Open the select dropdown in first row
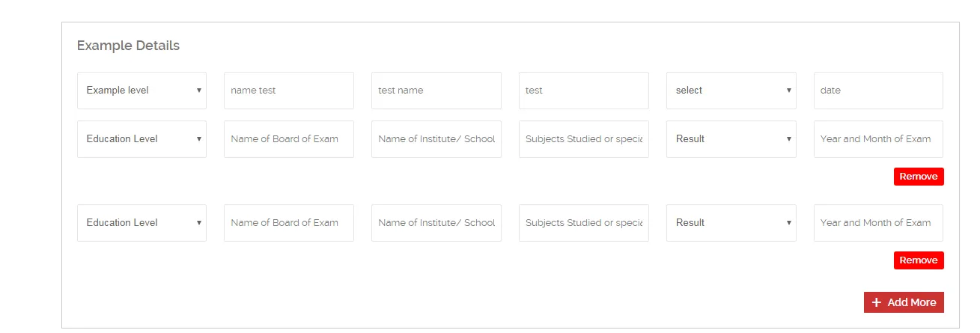This screenshot has width=980, height=333. pos(731,91)
